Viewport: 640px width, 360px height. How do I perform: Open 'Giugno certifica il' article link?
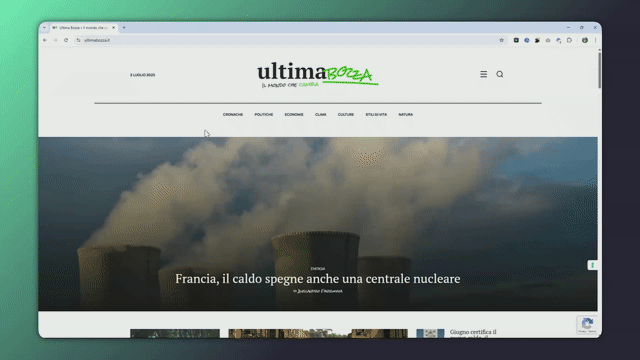[473, 333]
